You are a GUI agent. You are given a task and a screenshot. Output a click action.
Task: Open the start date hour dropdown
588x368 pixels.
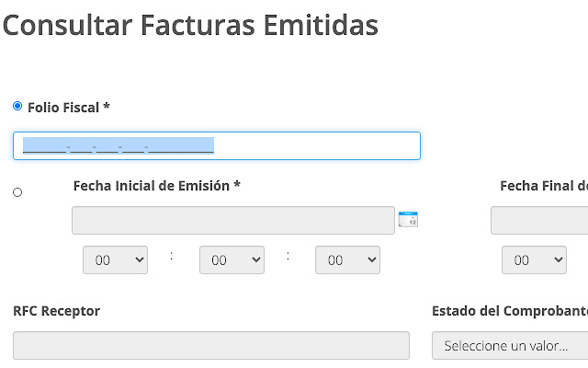[x=115, y=260]
